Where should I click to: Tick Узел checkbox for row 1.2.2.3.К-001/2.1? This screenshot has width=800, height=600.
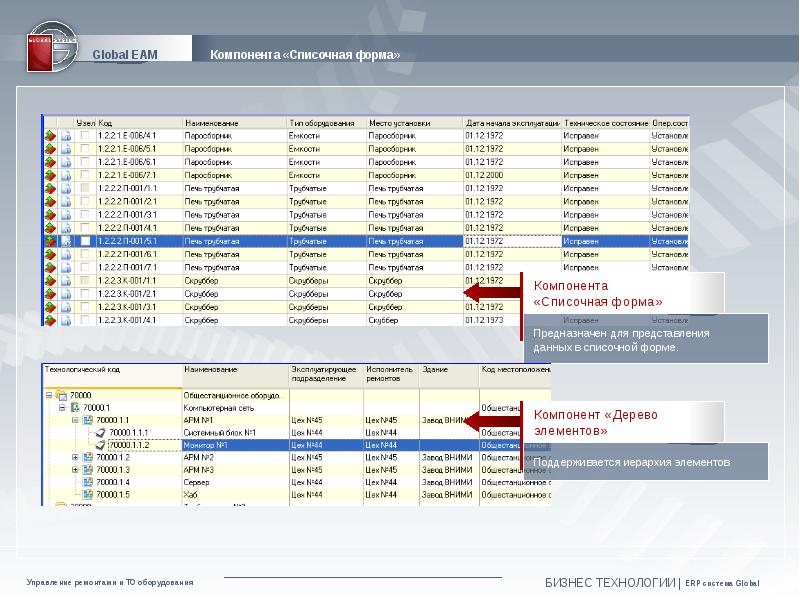click(85, 294)
